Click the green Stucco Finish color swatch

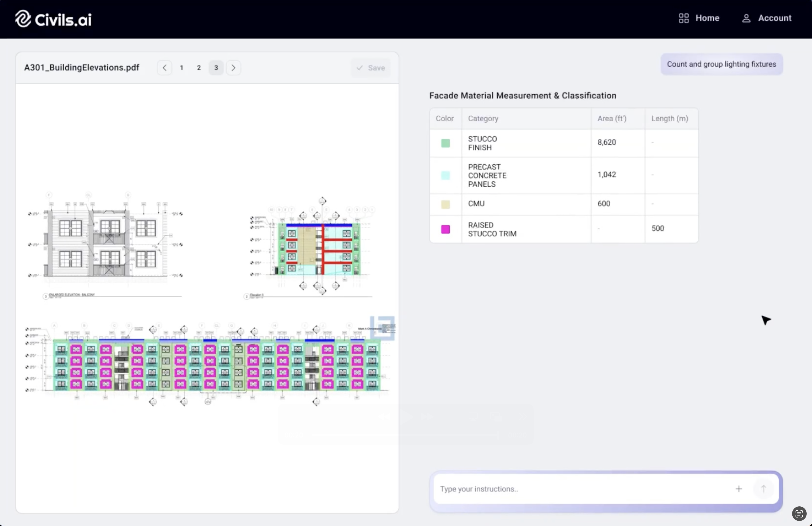coord(445,143)
